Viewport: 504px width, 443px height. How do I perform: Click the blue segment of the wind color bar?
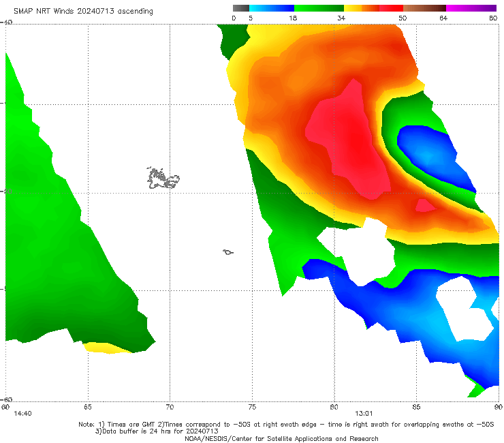point(272,8)
